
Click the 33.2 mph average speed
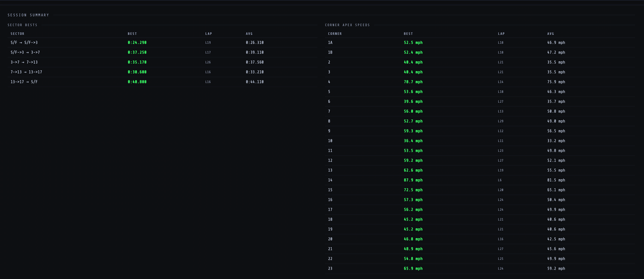556,141
